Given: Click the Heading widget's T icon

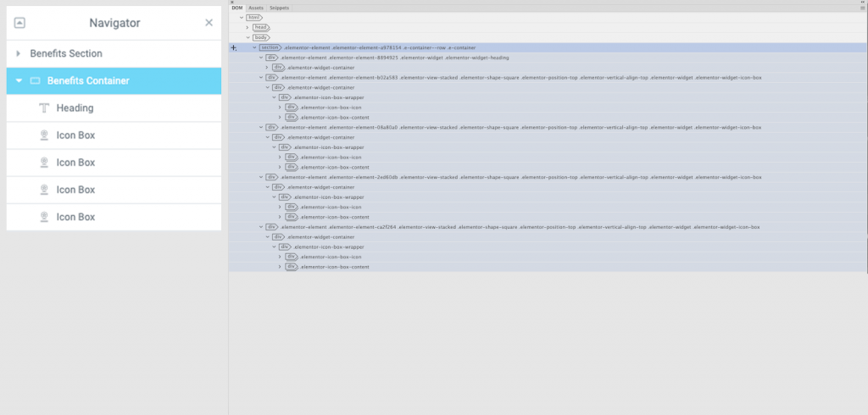Looking at the screenshot, I should [44, 108].
